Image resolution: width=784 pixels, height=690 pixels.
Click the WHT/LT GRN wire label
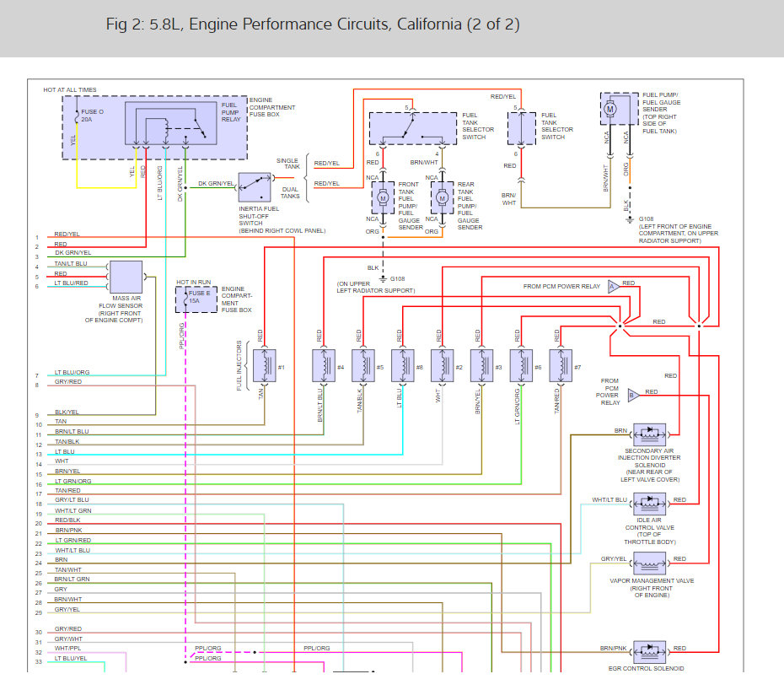(73, 511)
